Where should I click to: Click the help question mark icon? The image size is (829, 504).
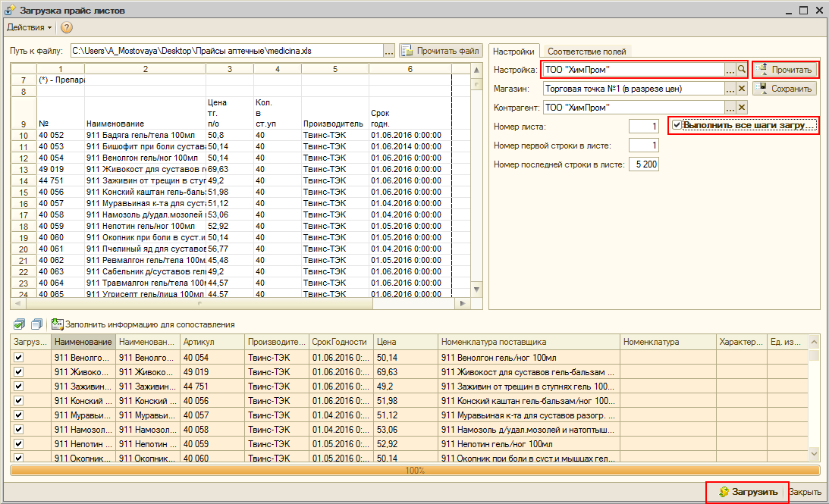tap(66, 27)
